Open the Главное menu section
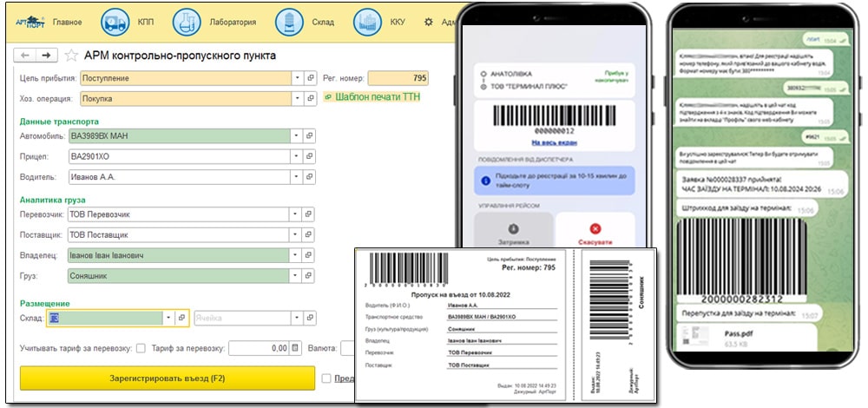The image size is (868, 408). [67, 23]
